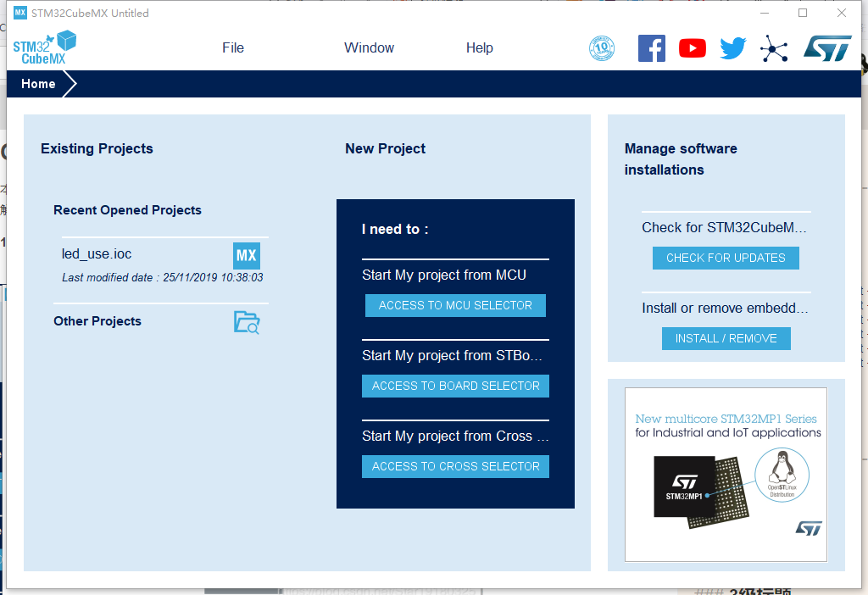Open the Window menu
Screen dimensions: 868x595
point(370,48)
